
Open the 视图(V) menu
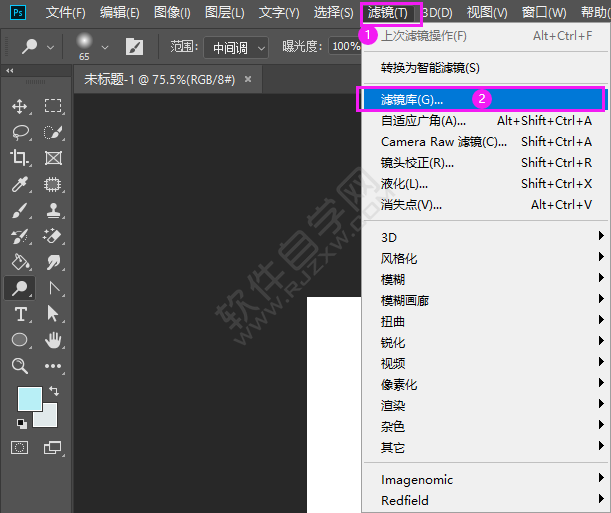click(x=487, y=13)
